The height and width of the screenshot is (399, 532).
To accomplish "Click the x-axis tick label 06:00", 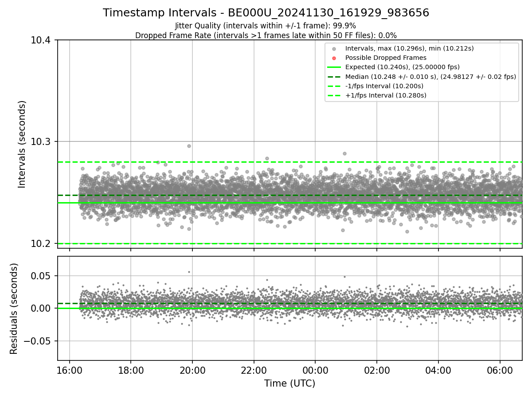I will [500, 370].
